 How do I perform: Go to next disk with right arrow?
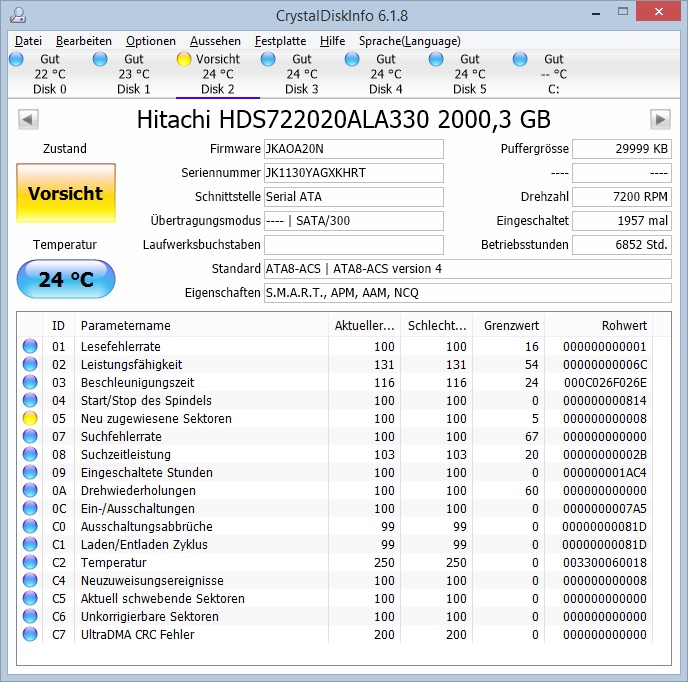(x=660, y=119)
